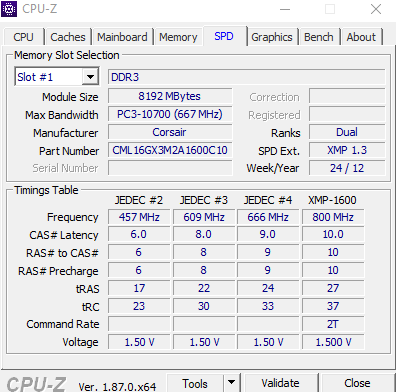The image size is (396, 392).
Task: Open the Caches tab
Action: tap(68, 37)
